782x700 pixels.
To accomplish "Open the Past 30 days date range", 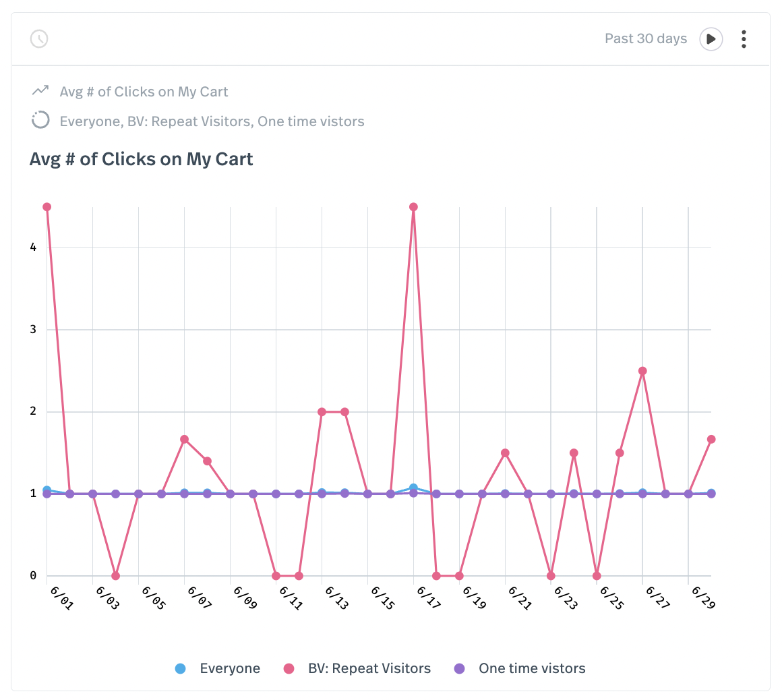I will (645, 38).
